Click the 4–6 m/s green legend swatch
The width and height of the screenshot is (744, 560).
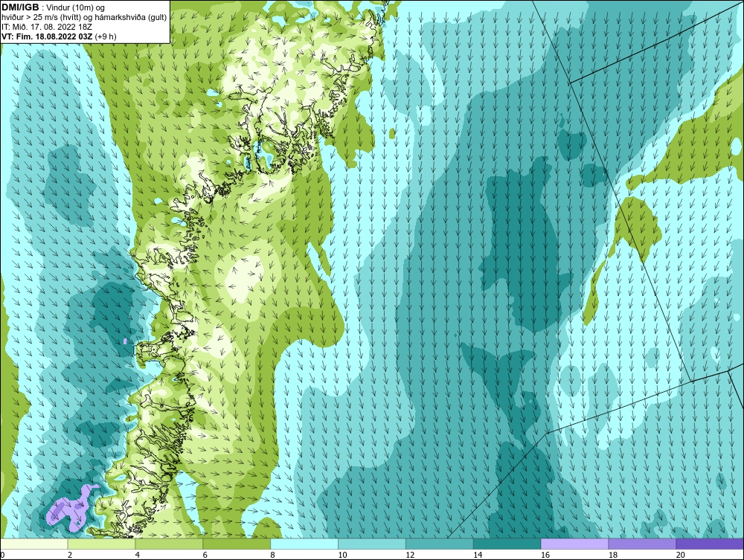[169, 544]
